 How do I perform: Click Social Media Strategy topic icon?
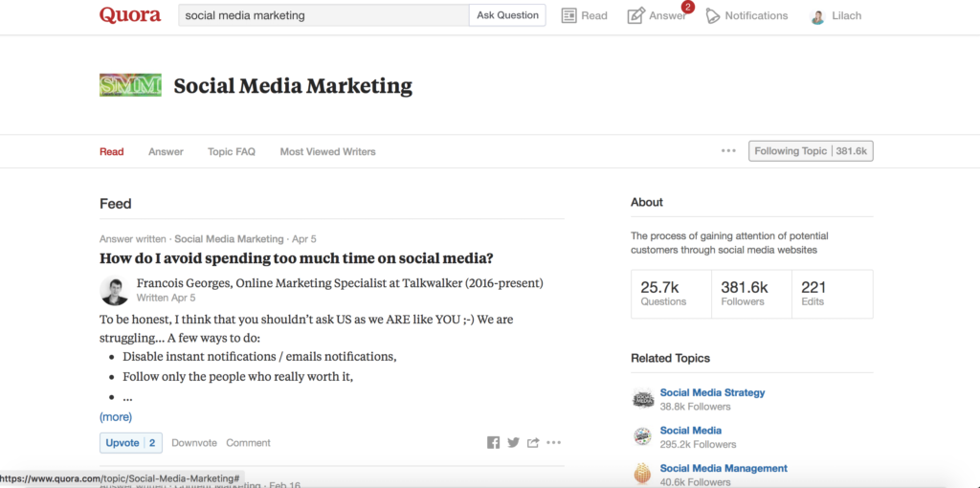point(643,399)
